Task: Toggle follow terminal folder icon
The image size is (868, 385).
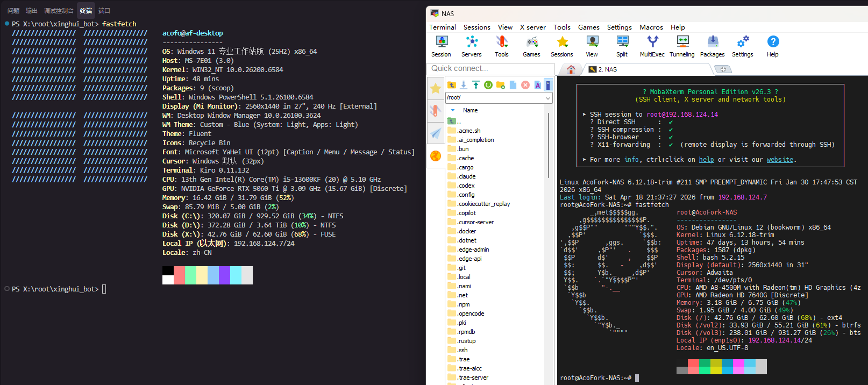Action: (x=548, y=85)
